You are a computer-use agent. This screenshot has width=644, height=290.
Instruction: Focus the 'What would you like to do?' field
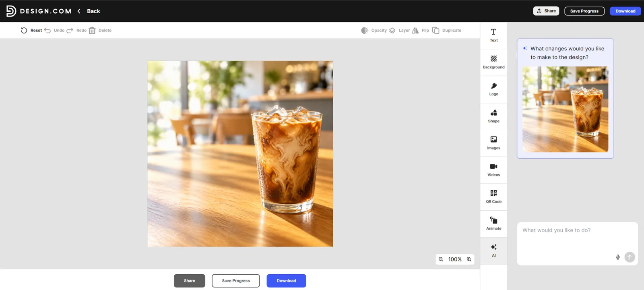577,243
